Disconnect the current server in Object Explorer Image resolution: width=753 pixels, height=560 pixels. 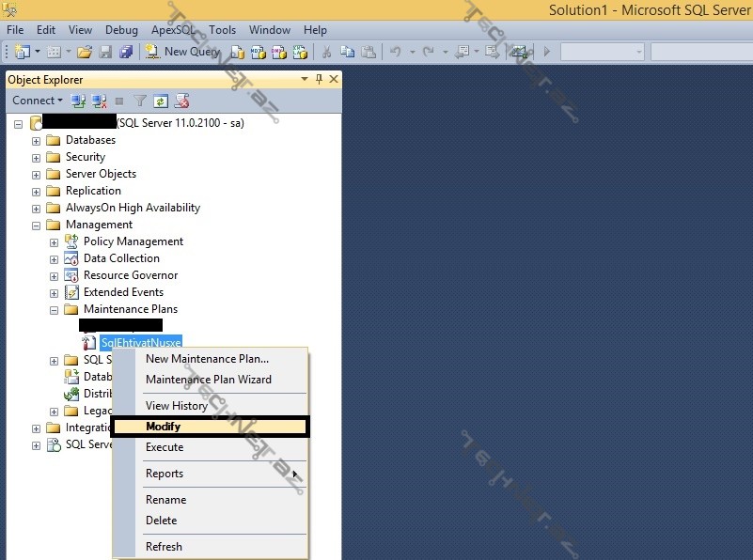pos(99,101)
